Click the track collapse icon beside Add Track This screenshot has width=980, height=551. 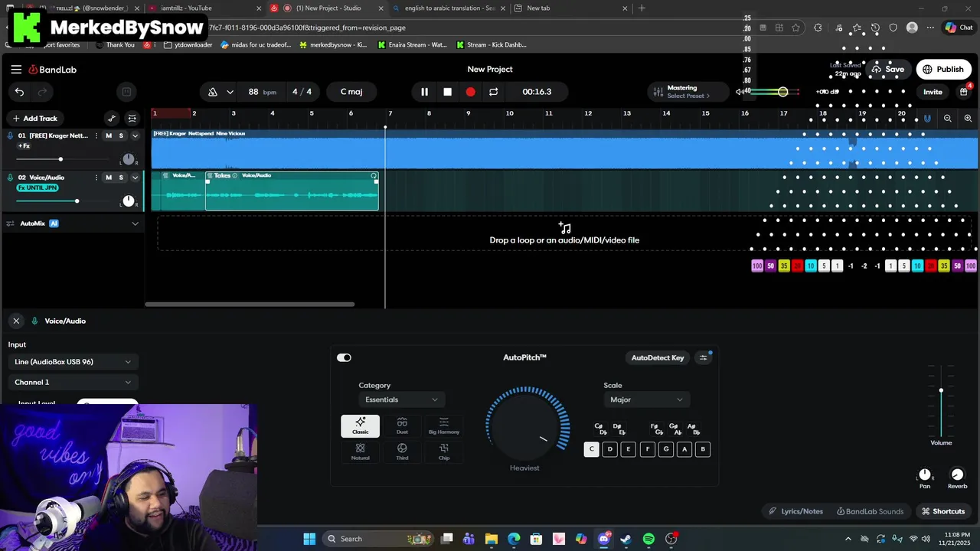[132, 118]
